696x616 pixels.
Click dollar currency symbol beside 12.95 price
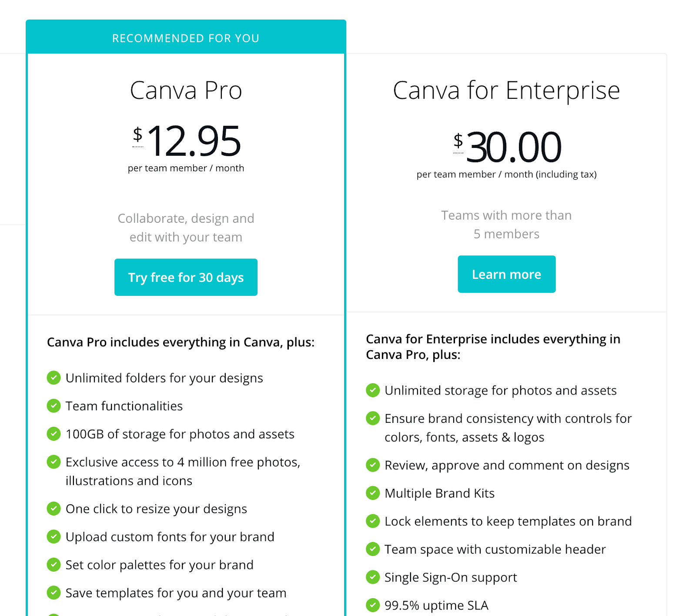[x=137, y=134]
